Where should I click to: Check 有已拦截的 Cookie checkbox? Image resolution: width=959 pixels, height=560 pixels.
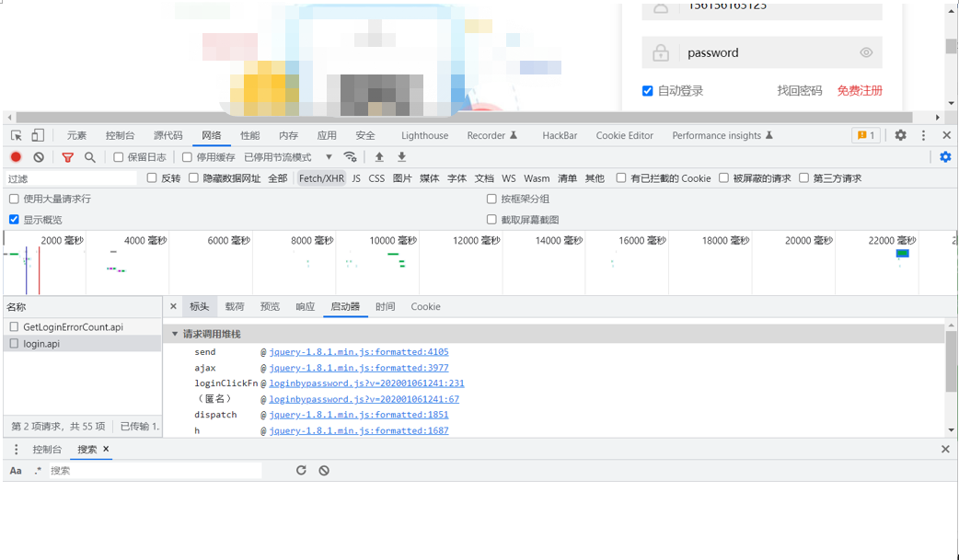[621, 177]
